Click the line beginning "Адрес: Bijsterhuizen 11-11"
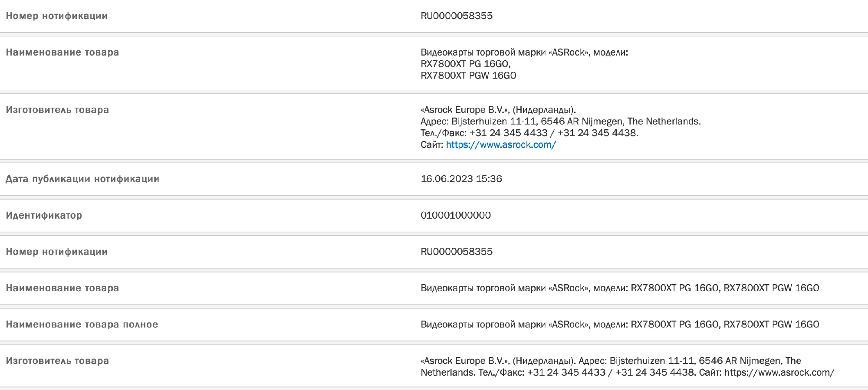The height and width of the screenshot is (390, 868). [x=560, y=121]
